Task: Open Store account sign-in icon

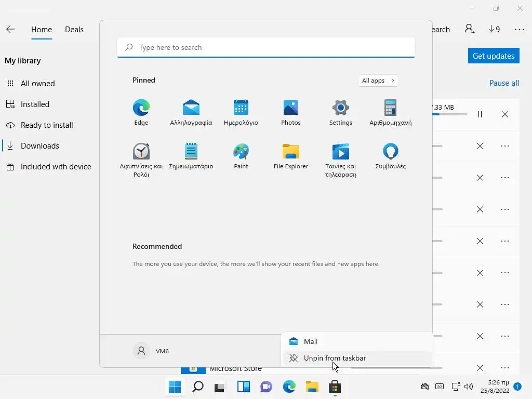Action: (x=470, y=29)
